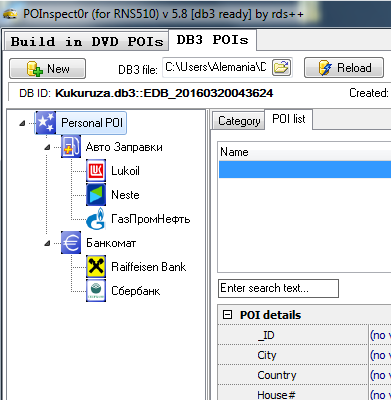The image size is (391, 400).
Task: Switch to the Build in DVD POIs tab
Action: pyautogui.click(x=87, y=42)
